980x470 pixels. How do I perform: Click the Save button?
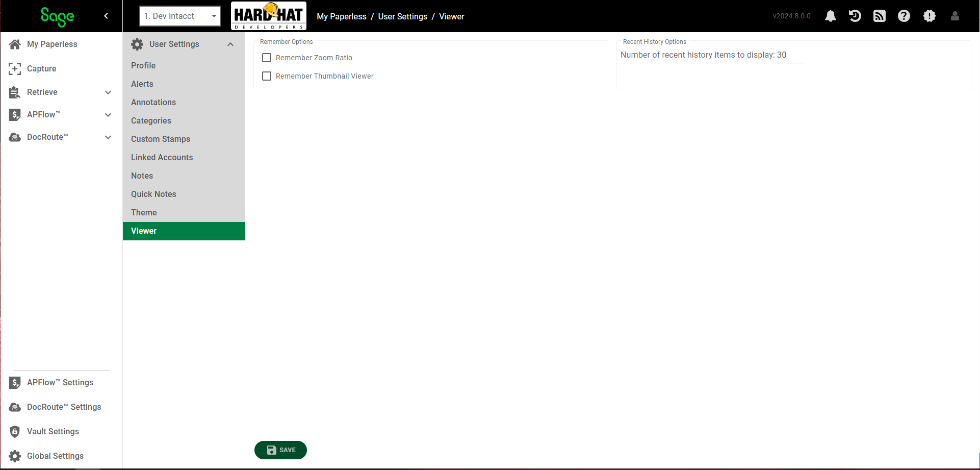click(280, 450)
